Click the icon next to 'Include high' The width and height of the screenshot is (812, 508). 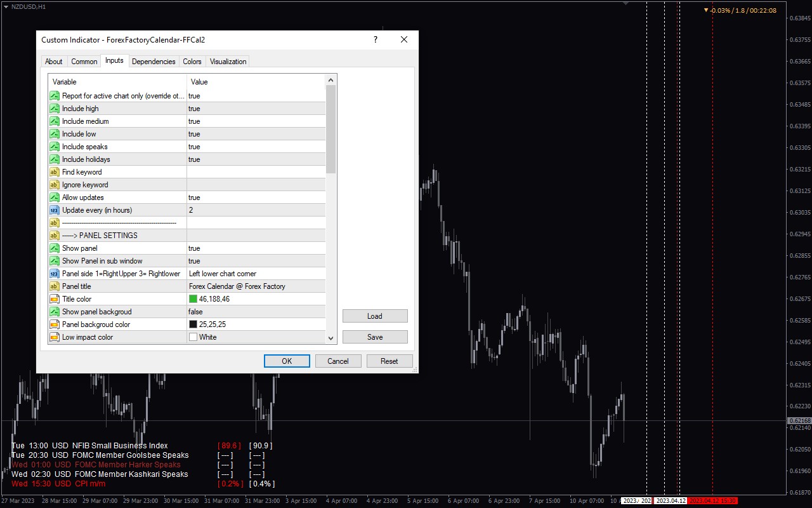pos(55,109)
